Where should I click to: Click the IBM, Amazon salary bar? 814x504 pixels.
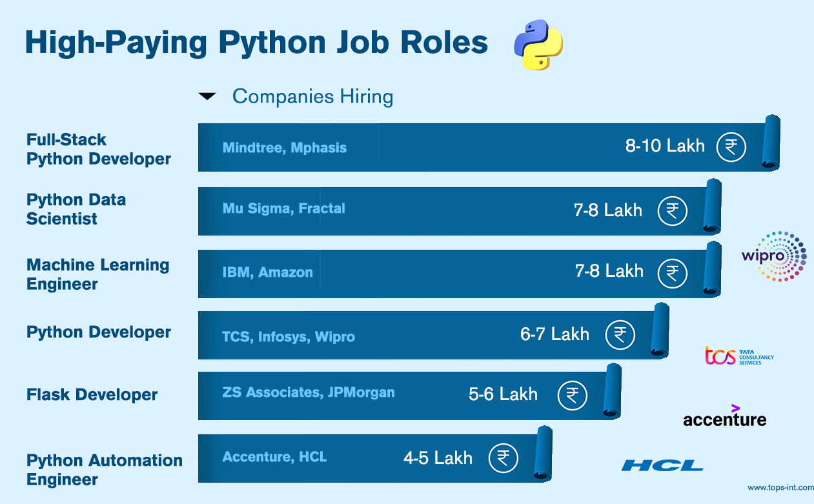pyautogui.click(x=460, y=274)
